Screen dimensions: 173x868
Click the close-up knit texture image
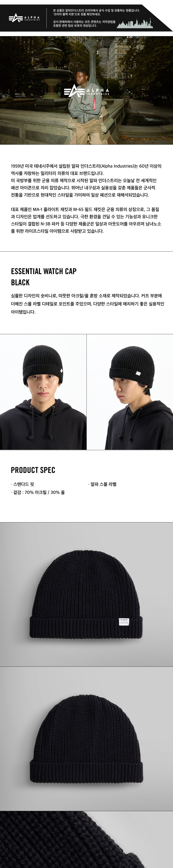(86, 839)
